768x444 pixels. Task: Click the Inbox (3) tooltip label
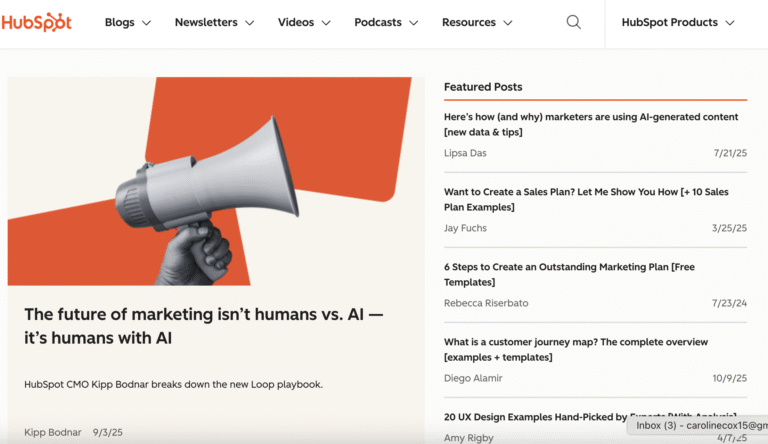pos(699,425)
